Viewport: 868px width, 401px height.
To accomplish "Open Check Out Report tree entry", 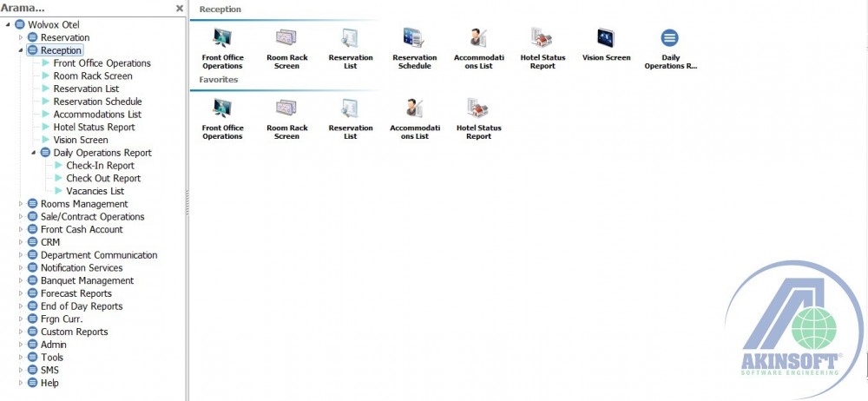I will 103,178.
